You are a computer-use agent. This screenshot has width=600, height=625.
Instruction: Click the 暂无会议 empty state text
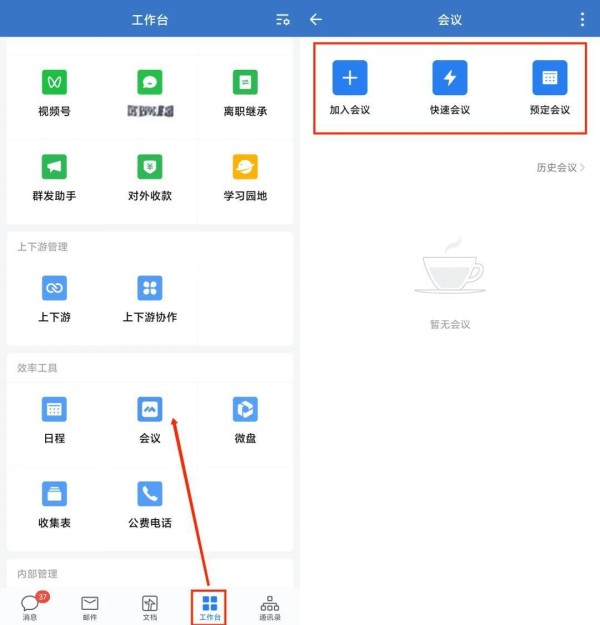[x=450, y=324]
